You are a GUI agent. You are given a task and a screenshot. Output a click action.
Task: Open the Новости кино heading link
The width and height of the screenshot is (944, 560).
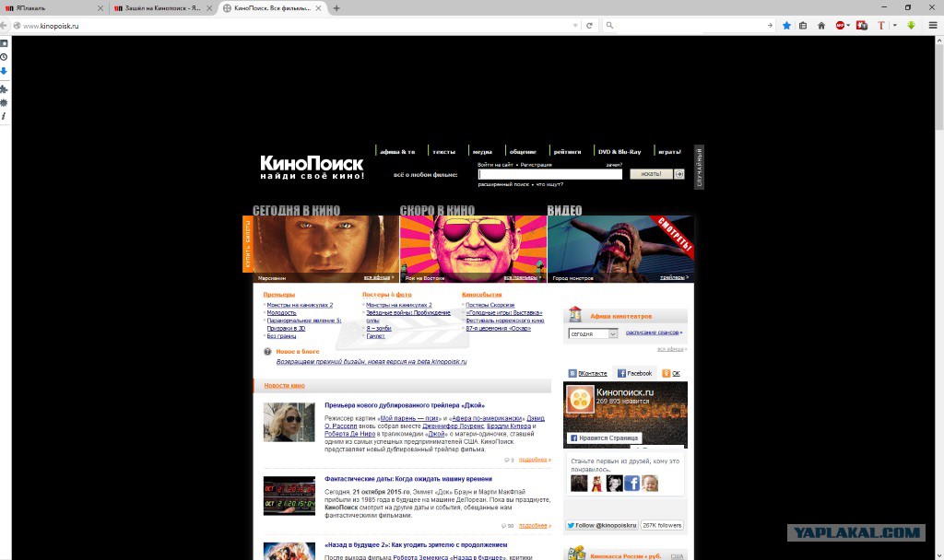(284, 386)
